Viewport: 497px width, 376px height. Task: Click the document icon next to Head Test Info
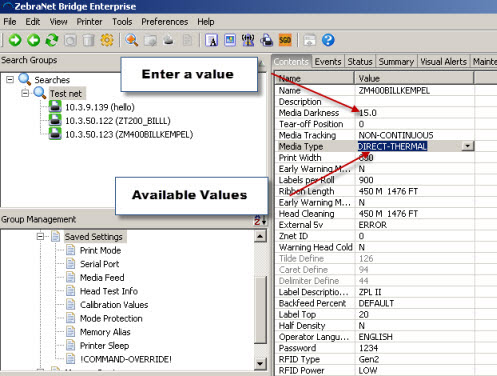(x=70, y=290)
